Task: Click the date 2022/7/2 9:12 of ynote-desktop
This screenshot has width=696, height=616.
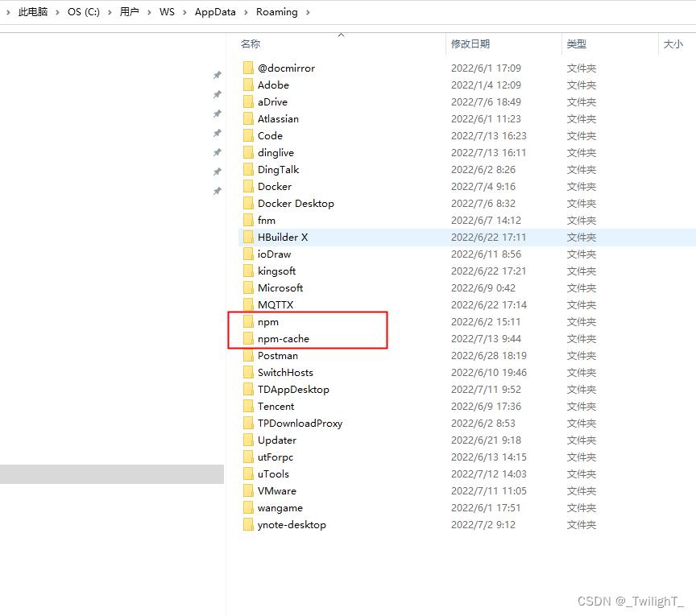Action: pyautogui.click(x=483, y=525)
